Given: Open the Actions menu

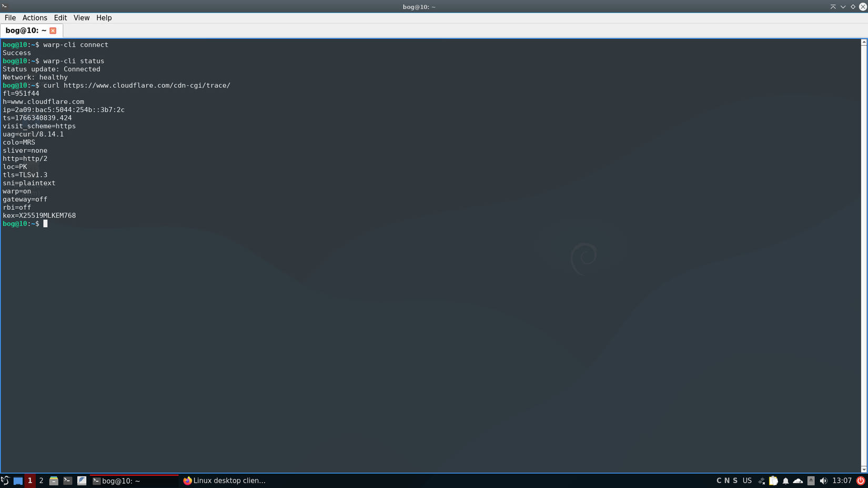Looking at the screenshot, I should click(35, 18).
